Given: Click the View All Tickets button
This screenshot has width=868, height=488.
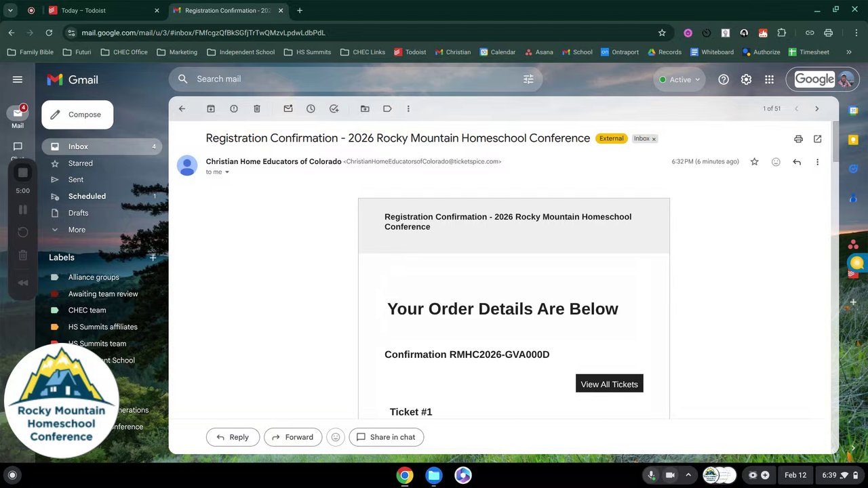Looking at the screenshot, I should tap(609, 384).
